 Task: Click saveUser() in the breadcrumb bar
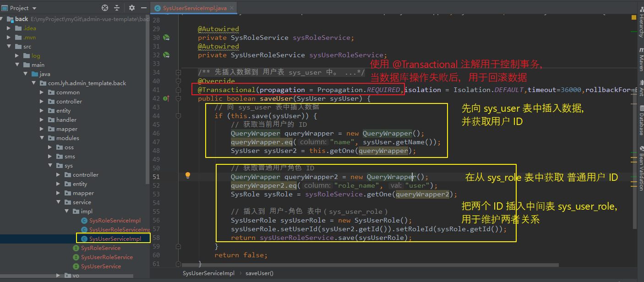(259, 273)
